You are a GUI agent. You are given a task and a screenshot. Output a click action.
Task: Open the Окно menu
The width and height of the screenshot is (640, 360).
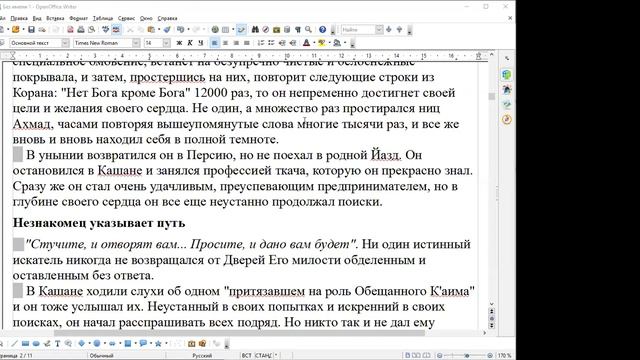tap(146, 18)
